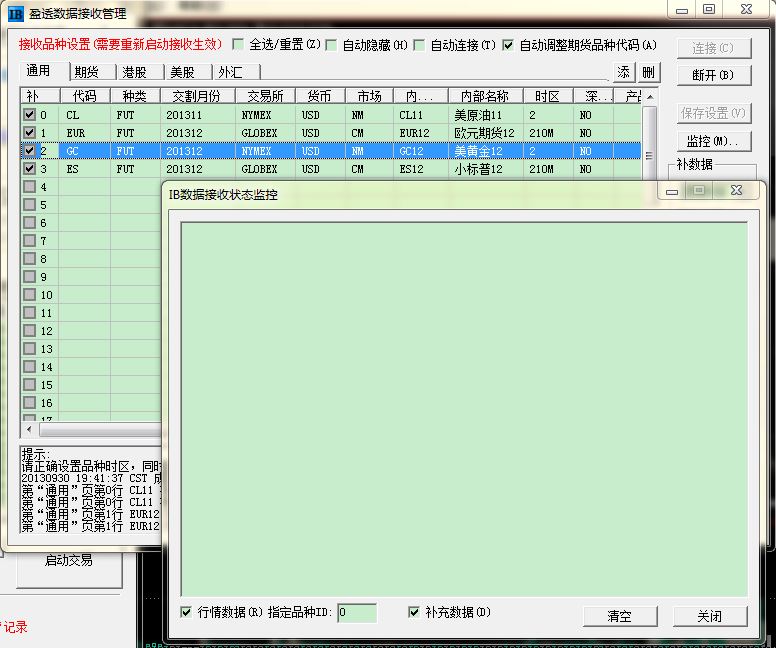Toggle the 行情数据(R) checkbox
Image resolution: width=776 pixels, height=648 pixels.
[187, 612]
